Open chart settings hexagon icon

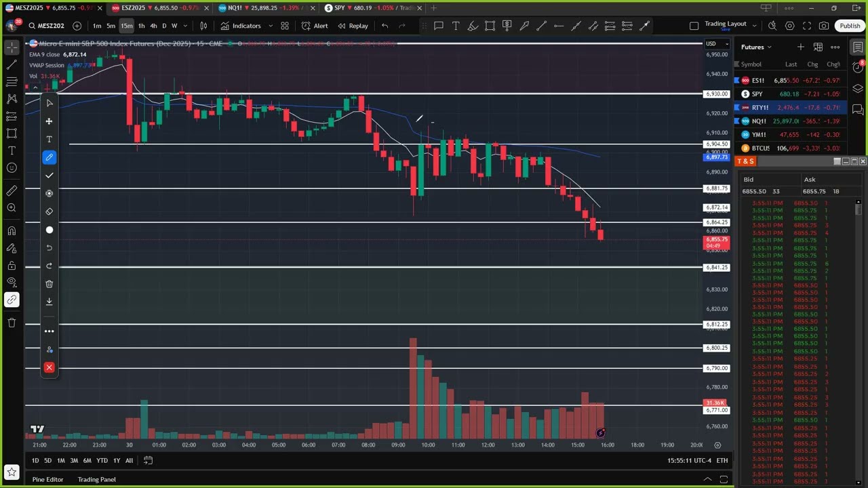790,26
